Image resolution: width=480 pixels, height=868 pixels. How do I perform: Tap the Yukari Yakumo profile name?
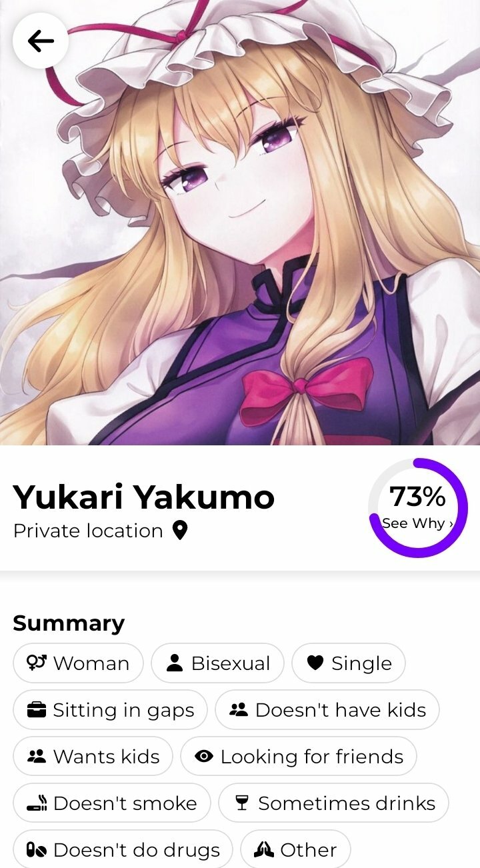click(144, 497)
